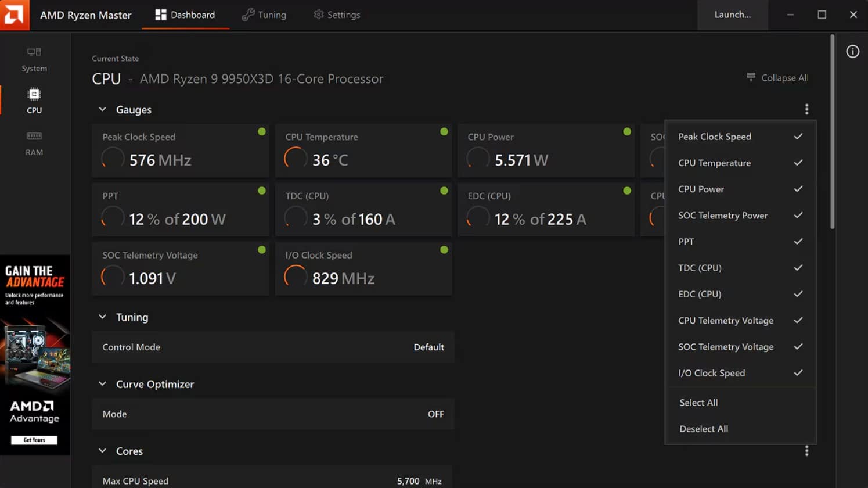Image resolution: width=868 pixels, height=488 pixels.
Task: Expand the Curve Optimizer section
Action: tap(102, 384)
